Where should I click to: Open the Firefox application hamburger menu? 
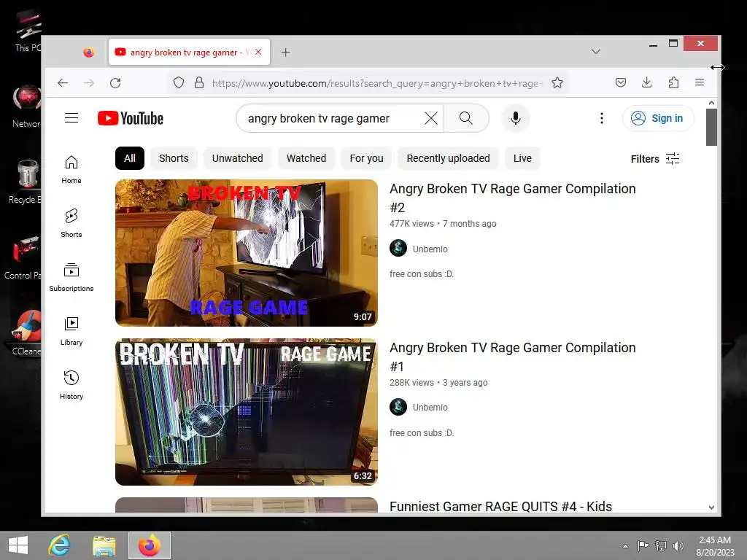[700, 82]
